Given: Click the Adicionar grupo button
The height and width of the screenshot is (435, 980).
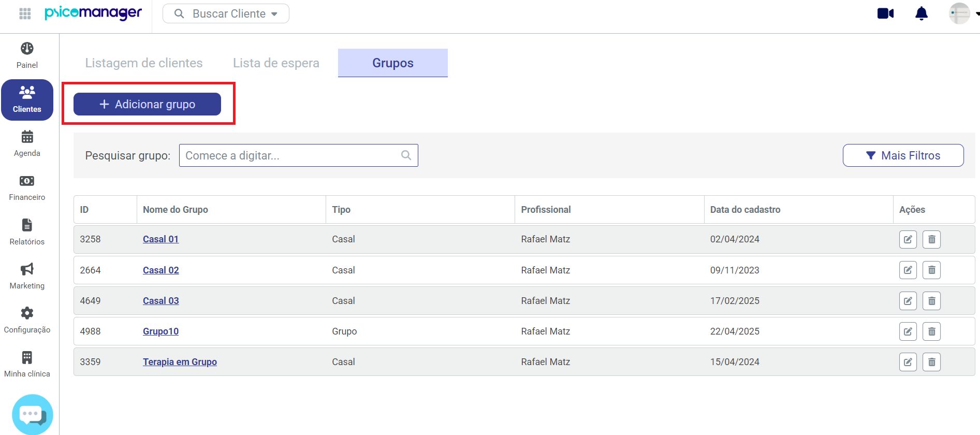Looking at the screenshot, I should point(147,104).
